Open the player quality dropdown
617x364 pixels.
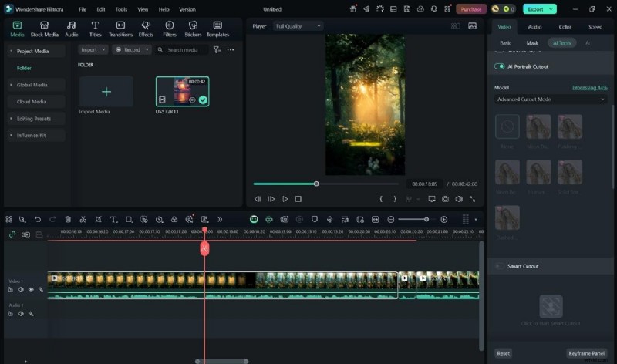click(298, 26)
